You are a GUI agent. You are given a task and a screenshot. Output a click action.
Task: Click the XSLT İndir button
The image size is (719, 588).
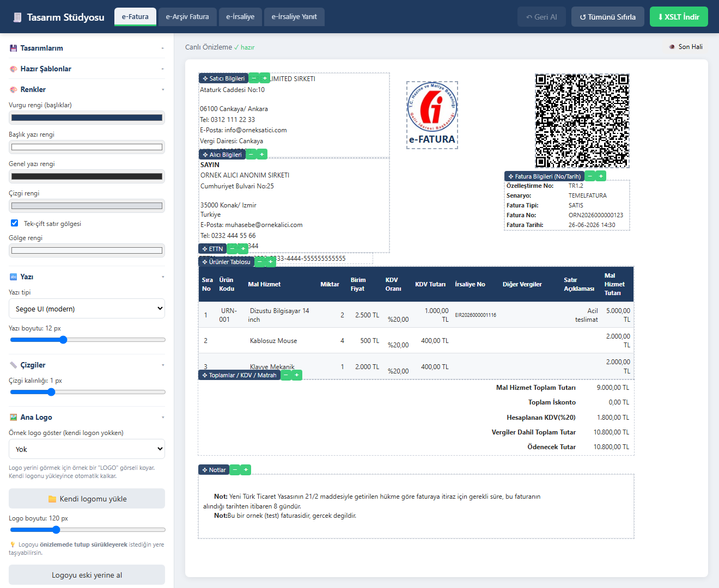pyautogui.click(x=679, y=17)
